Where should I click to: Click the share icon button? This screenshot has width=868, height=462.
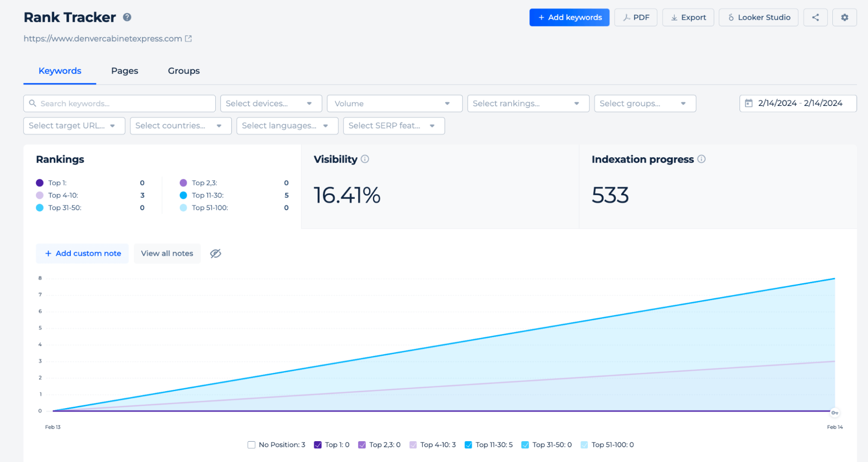pyautogui.click(x=815, y=17)
